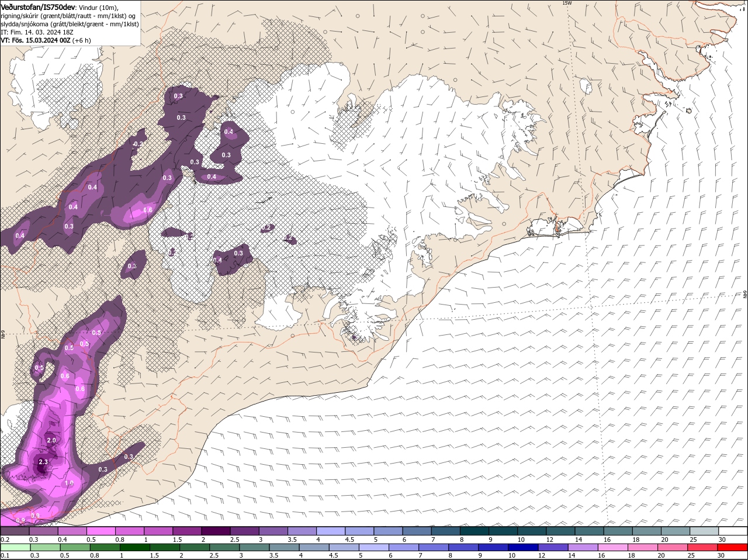Select the upper-row legend swatch between 18 and 20

point(647,531)
